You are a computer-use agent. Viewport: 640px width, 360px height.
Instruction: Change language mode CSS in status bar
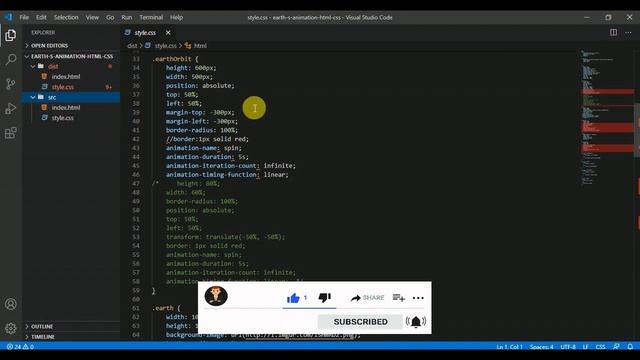[x=600, y=347]
